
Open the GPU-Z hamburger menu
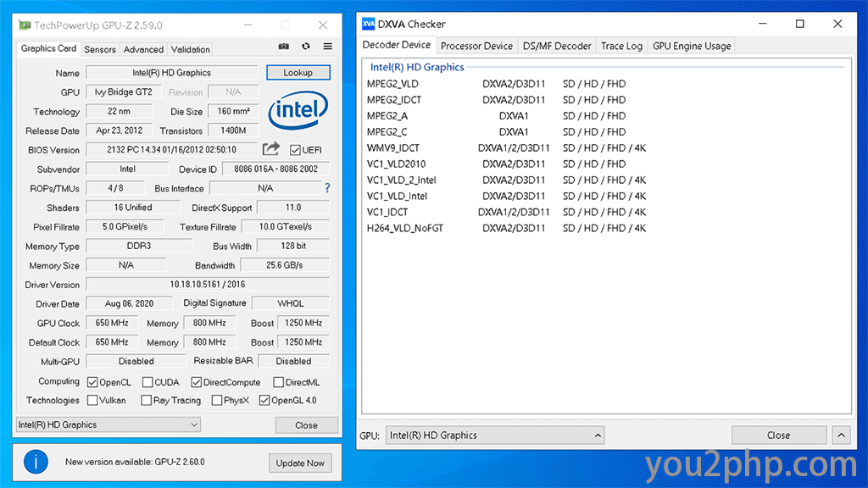point(327,47)
